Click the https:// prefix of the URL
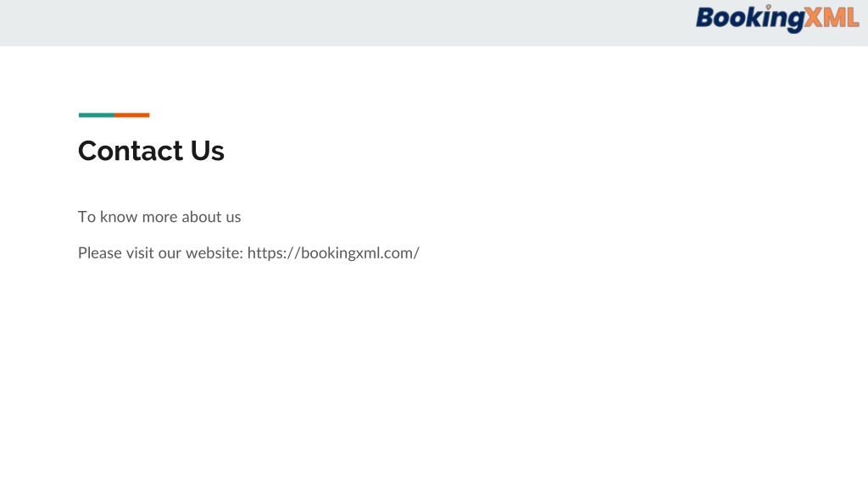The height and width of the screenshot is (488, 868). click(x=274, y=252)
